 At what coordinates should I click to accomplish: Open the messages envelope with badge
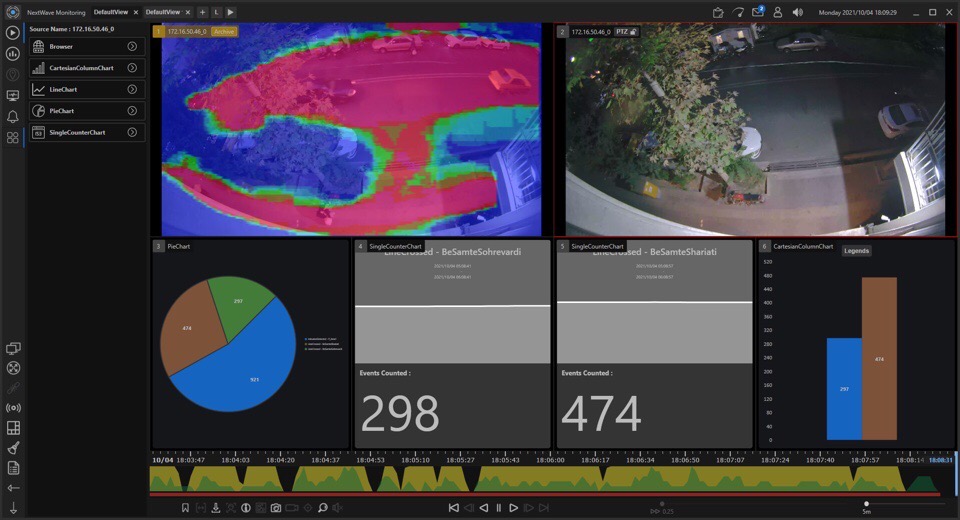point(758,12)
